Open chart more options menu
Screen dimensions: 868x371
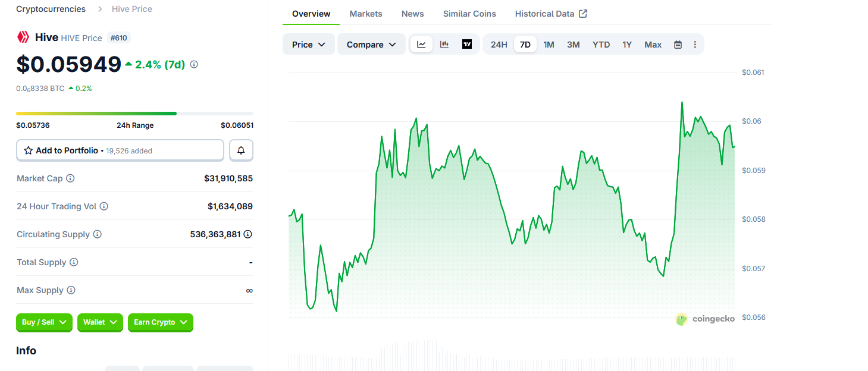click(x=695, y=45)
